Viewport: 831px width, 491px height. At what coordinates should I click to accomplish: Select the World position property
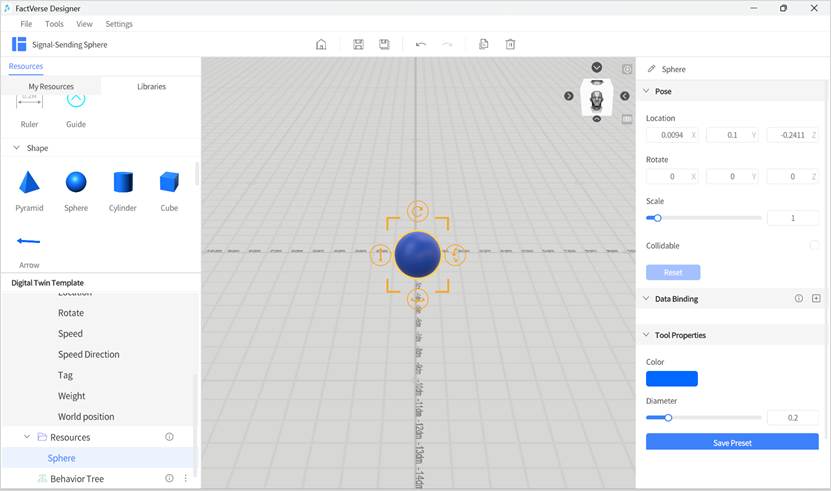tap(86, 416)
